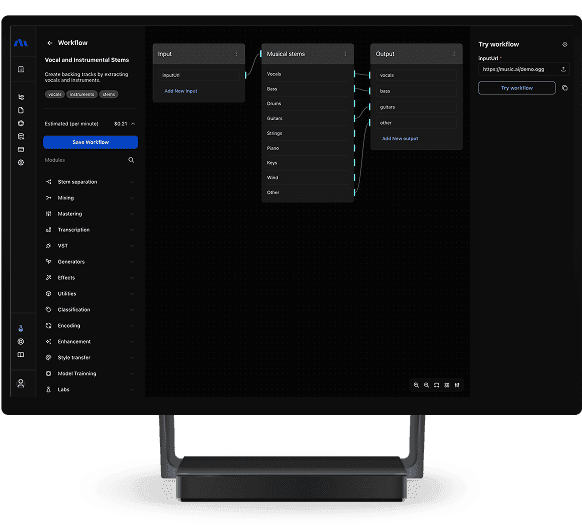The height and width of the screenshot is (526, 582).
Task: Click the Save Workflow button
Action: pos(91,142)
